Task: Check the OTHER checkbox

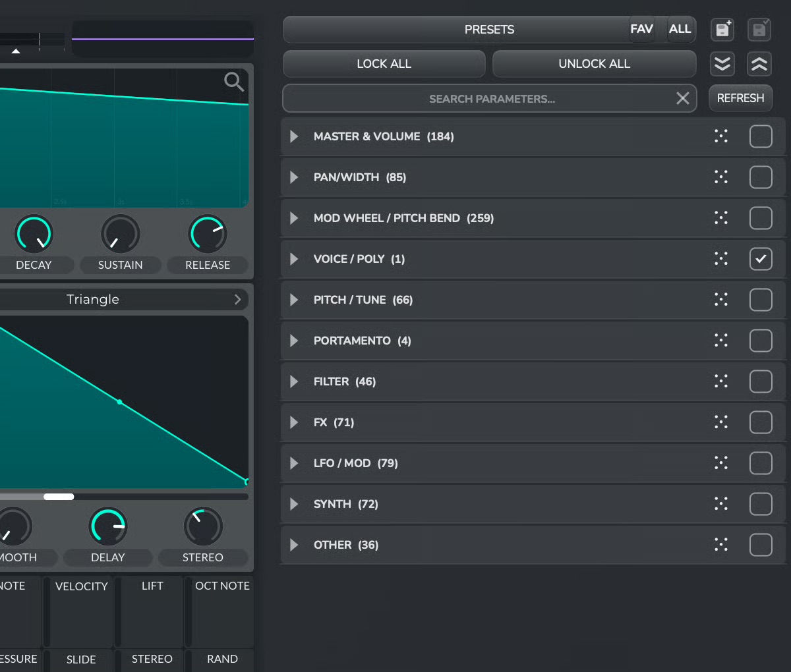Action: pos(761,545)
